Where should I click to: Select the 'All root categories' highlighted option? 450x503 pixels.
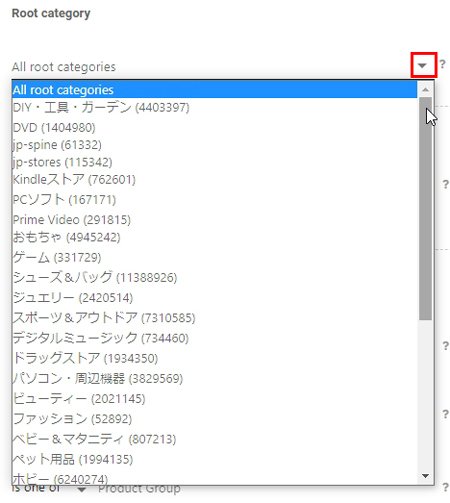214,90
